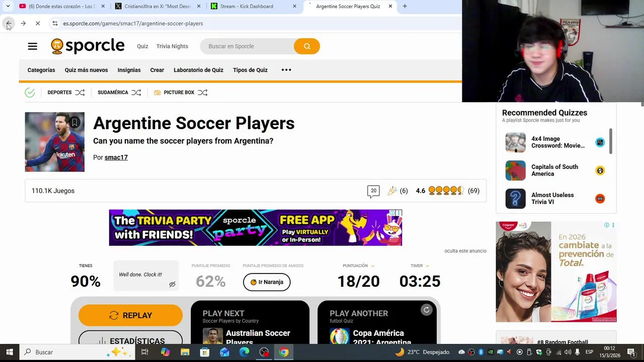Click the ESTADÍSTICAS button
644x362 pixels.
point(130,338)
